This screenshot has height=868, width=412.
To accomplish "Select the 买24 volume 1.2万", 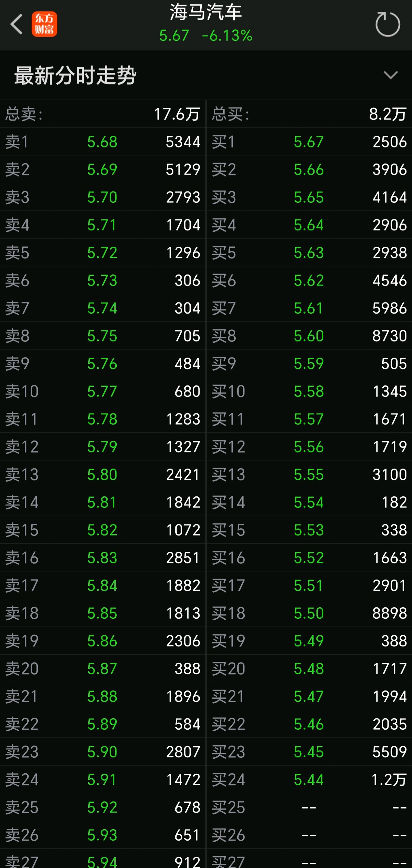I will 389,780.
